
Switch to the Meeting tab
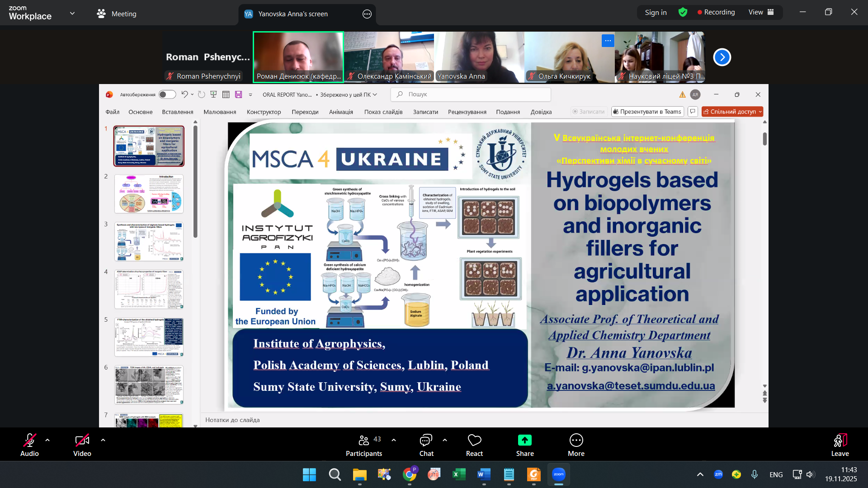117,14
